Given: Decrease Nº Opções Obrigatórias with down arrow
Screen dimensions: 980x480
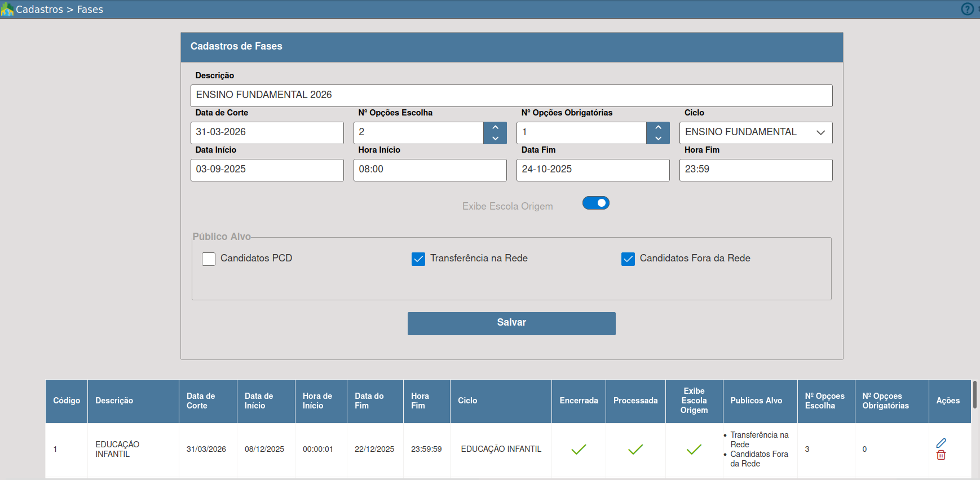Looking at the screenshot, I should [x=658, y=139].
